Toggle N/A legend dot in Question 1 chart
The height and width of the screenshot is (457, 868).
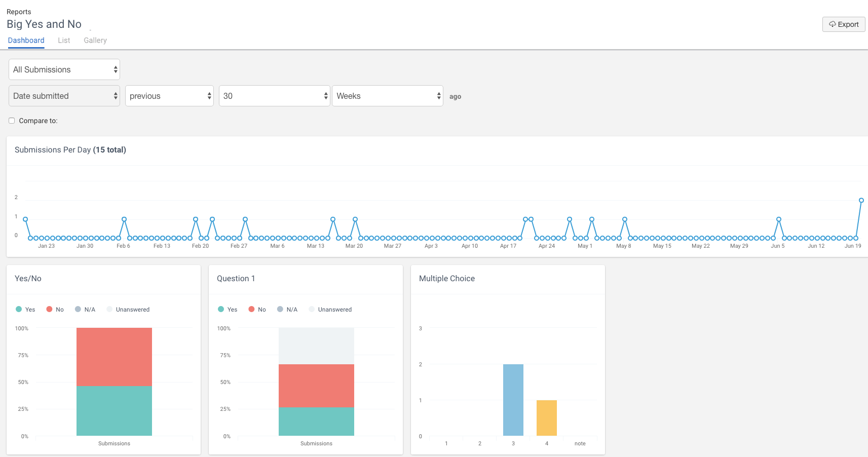(280, 309)
